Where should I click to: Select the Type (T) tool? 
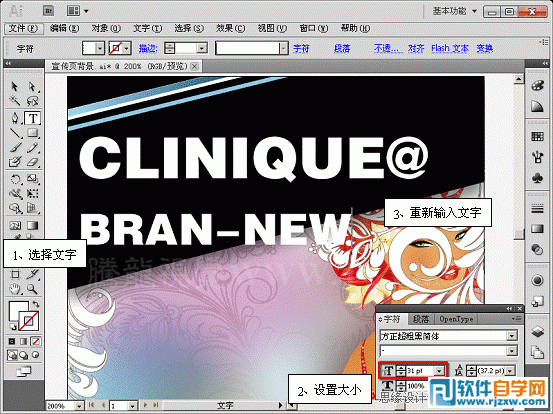tap(32, 118)
